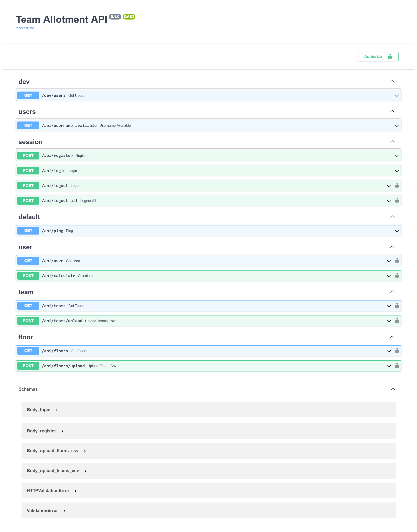This screenshot has width=417, height=532.
Task: Click lock icon on /api/floors GET row
Action: 397,351
